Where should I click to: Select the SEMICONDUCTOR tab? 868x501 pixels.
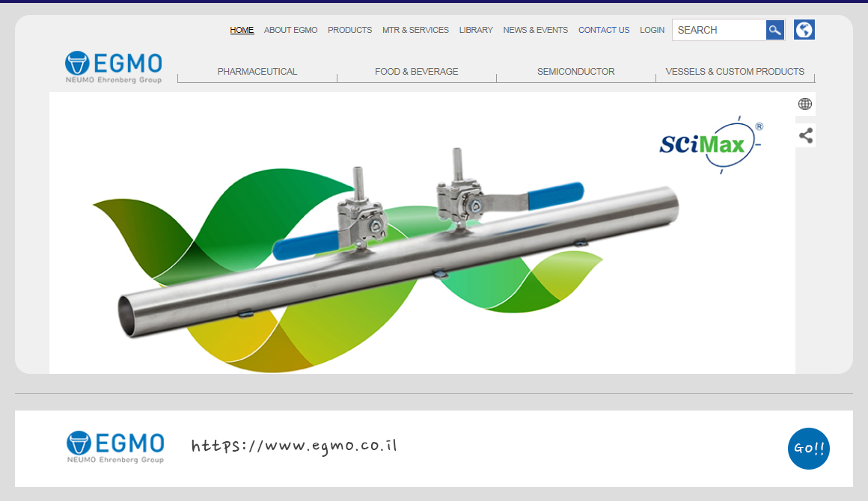pos(575,72)
